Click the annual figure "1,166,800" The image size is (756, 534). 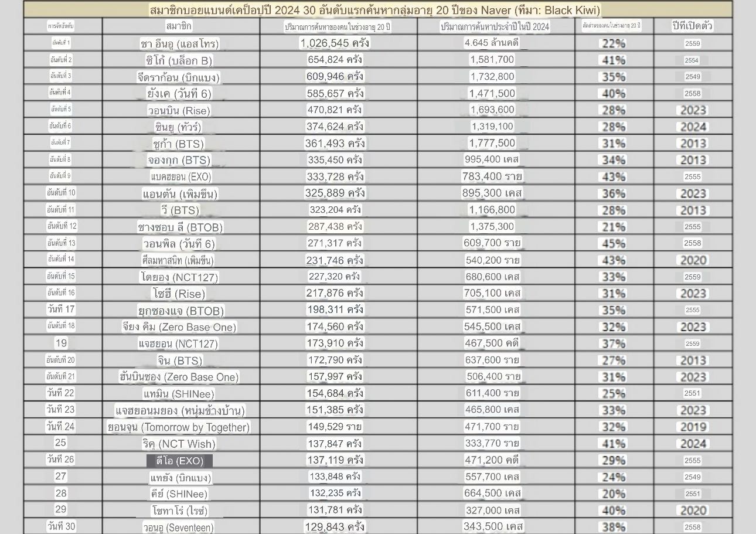click(492, 209)
